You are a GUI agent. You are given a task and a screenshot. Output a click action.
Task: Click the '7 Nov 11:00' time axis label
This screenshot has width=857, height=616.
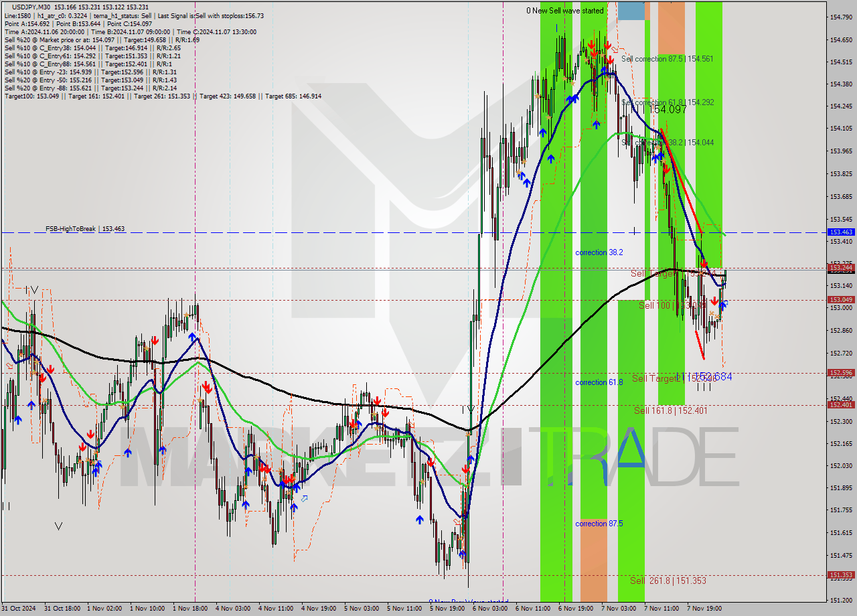point(662,609)
